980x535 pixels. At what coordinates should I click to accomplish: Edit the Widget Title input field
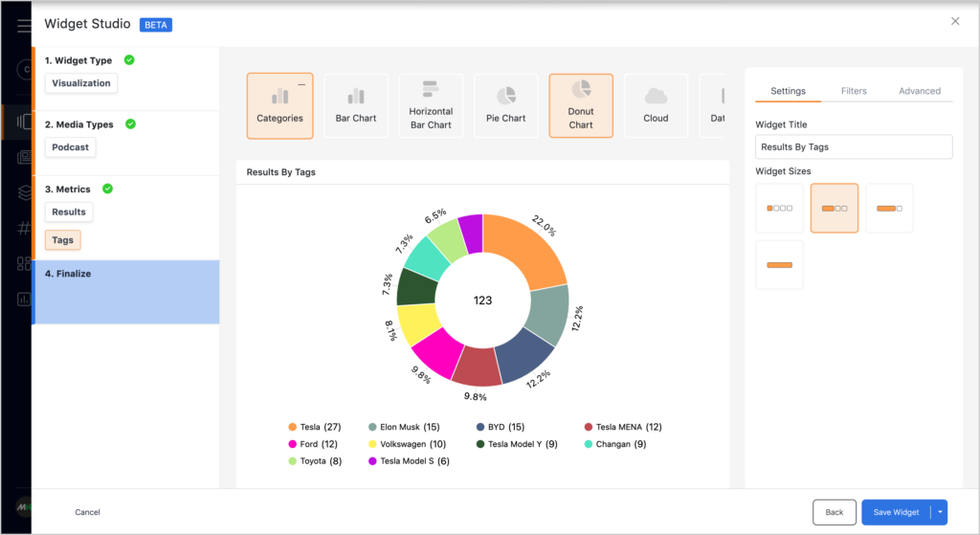click(854, 146)
